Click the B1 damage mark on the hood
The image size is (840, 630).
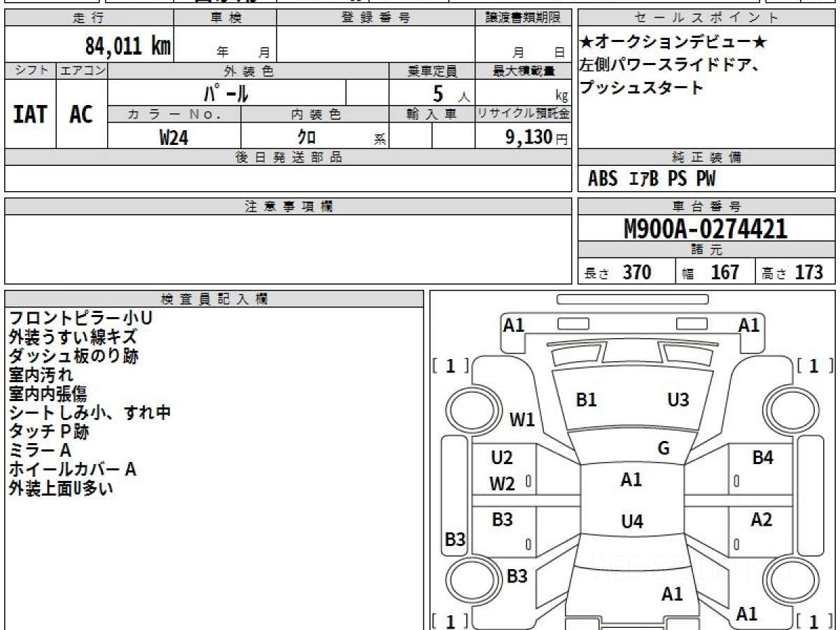point(586,400)
